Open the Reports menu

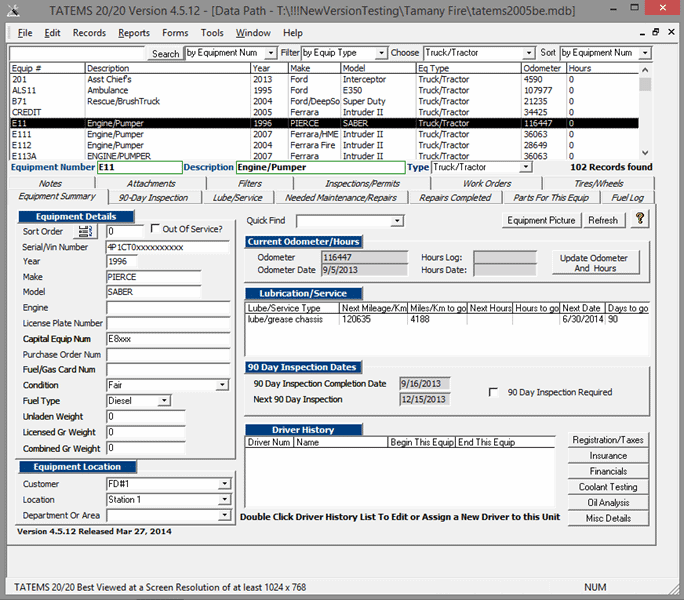point(133,33)
